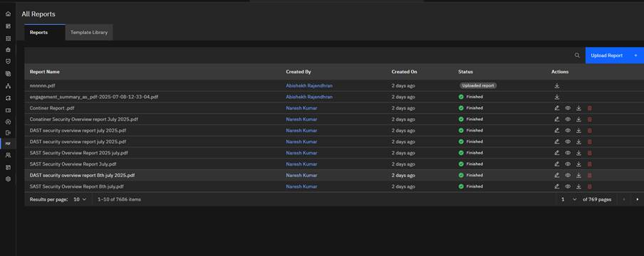The width and height of the screenshot is (644, 256).
Task: Open the settings gear in the sidebar
Action: tap(9, 179)
